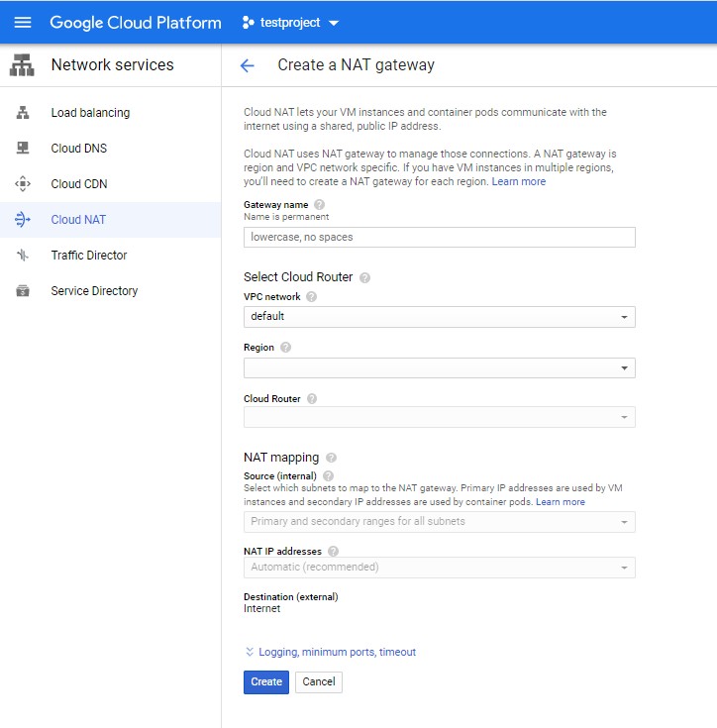Open the testproject project selector dropdown
717x728 pixels.
(290, 22)
